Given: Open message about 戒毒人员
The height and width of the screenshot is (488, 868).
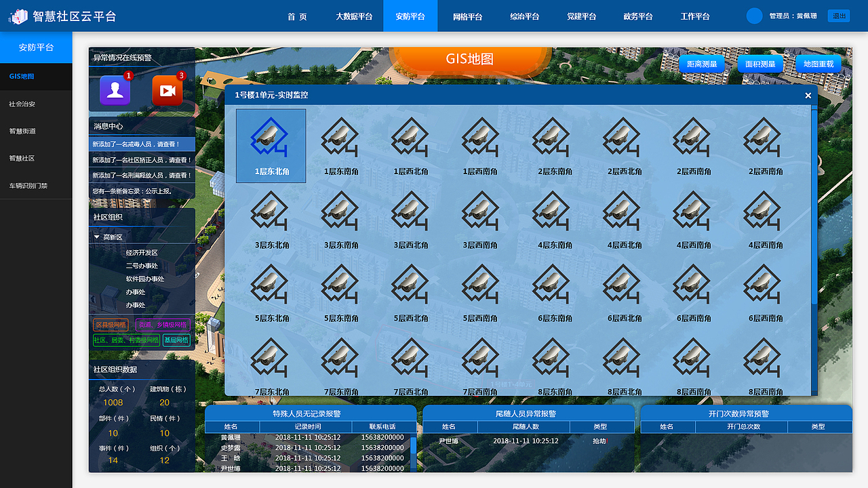Looking at the screenshot, I should click(142, 144).
